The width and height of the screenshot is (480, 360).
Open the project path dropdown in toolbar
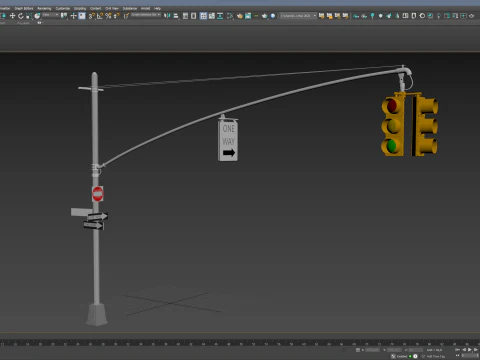[x=298, y=16]
